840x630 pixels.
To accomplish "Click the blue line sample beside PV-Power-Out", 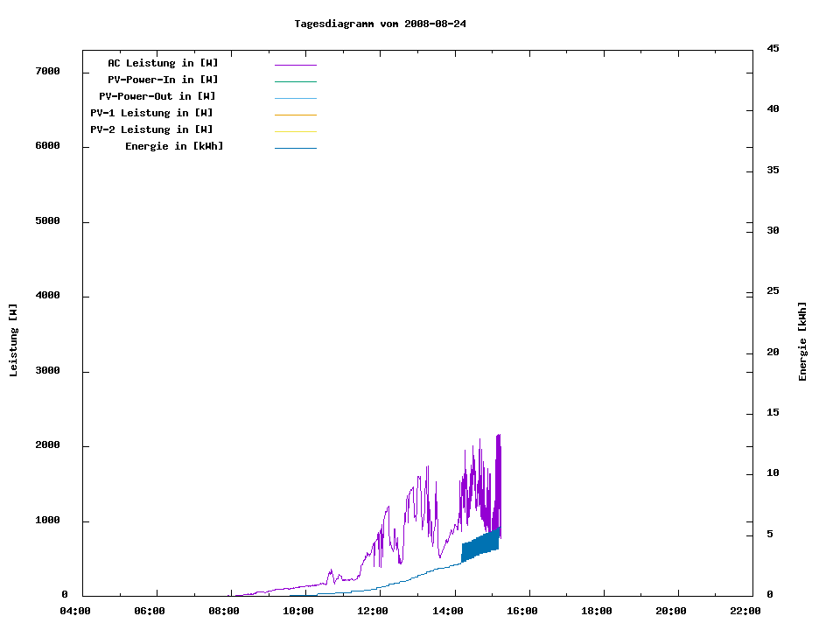I will tap(295, 98).
